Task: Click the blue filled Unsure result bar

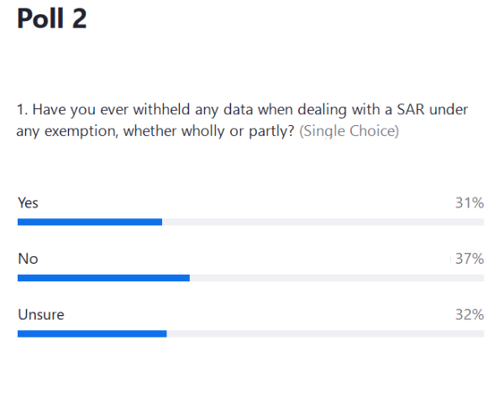Action: coord(92,334)
